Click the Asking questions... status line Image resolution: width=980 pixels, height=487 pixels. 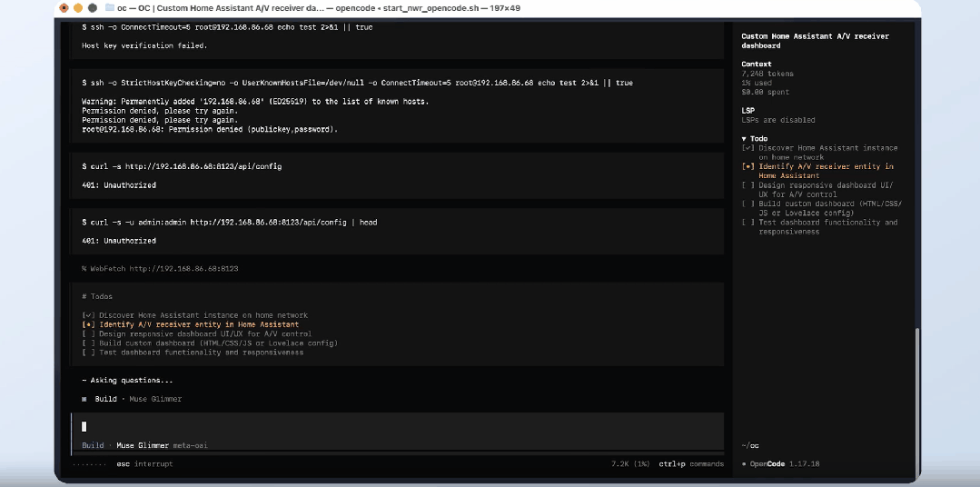point(127,380)
